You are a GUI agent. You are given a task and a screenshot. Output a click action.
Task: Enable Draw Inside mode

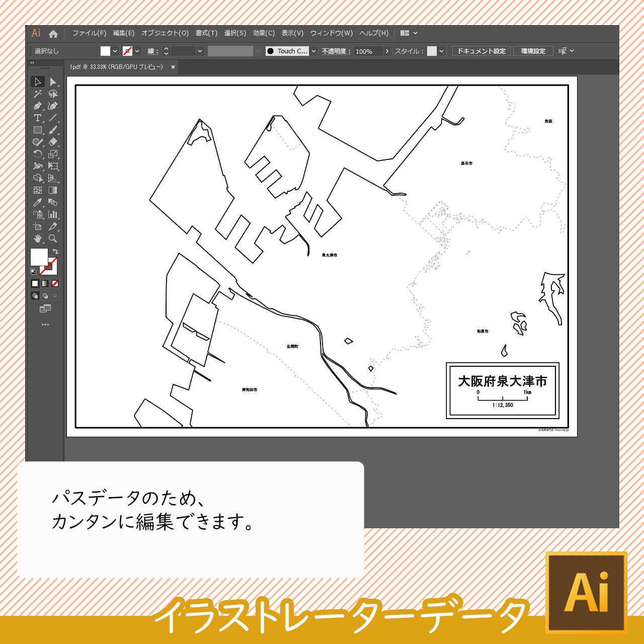(55, 296)
